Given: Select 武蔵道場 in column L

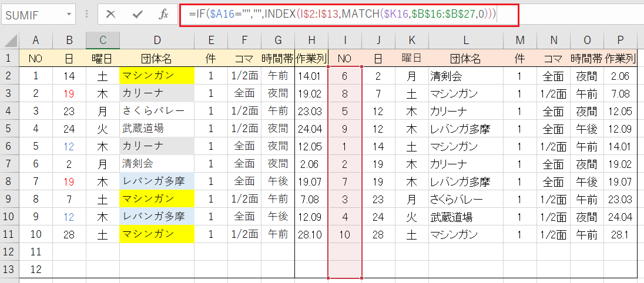Looking at the screenshot, I should coord(466,217).
